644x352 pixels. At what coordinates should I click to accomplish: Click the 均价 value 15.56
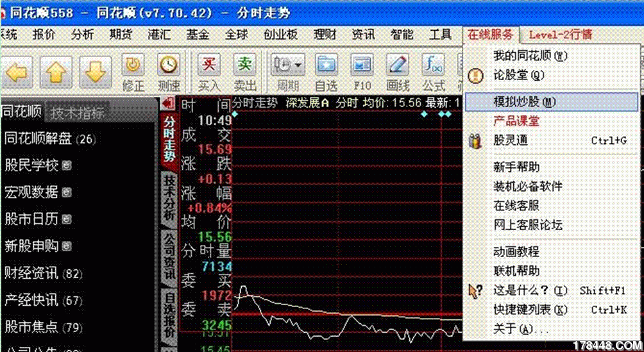pos(215,237)
